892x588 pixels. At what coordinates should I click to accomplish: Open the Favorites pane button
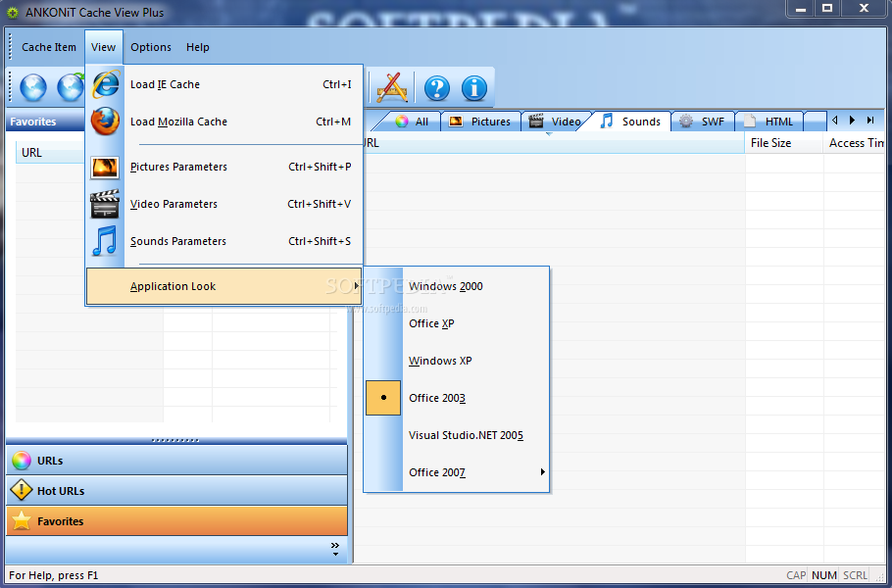[176, 521]
